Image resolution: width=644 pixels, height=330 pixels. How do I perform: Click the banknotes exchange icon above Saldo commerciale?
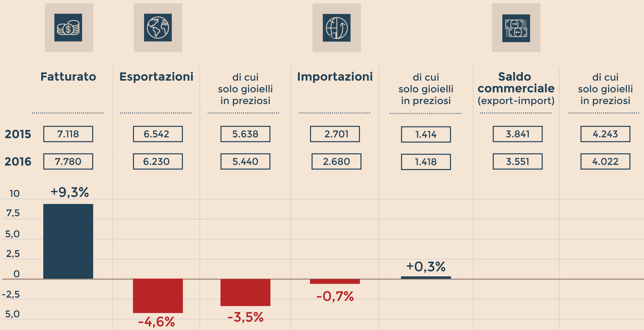516,28
